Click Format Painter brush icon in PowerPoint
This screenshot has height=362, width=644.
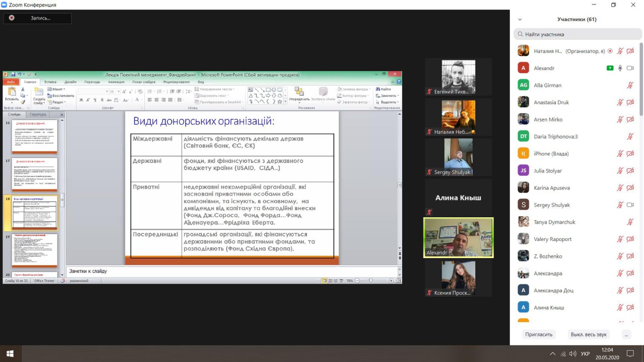[23, 102]
